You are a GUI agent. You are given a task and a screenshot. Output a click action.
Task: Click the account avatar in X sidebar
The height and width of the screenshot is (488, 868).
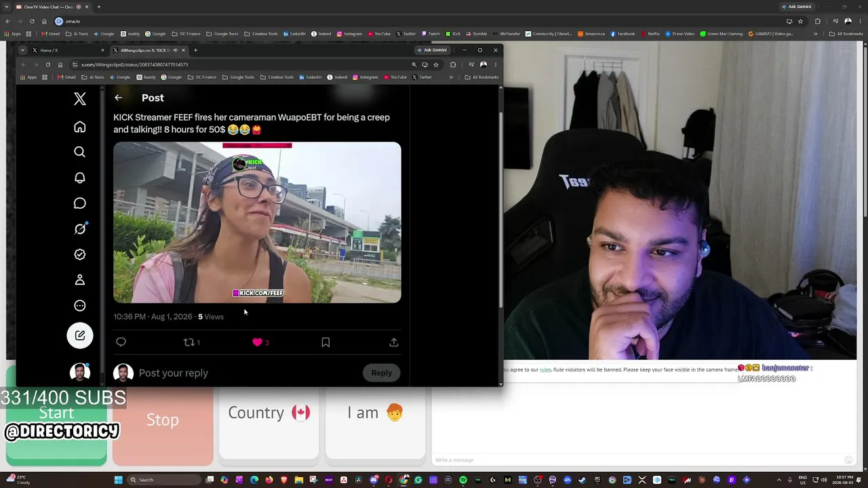tap(79, 372)
